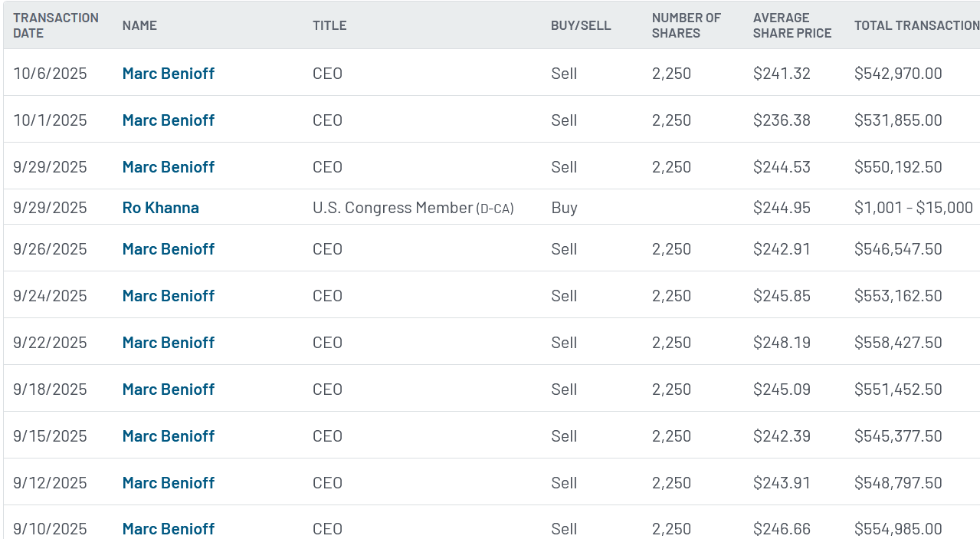Viewport: 980px width, 539px height.
Task: Click the Transaction Date column header
Action: [56, 25]
